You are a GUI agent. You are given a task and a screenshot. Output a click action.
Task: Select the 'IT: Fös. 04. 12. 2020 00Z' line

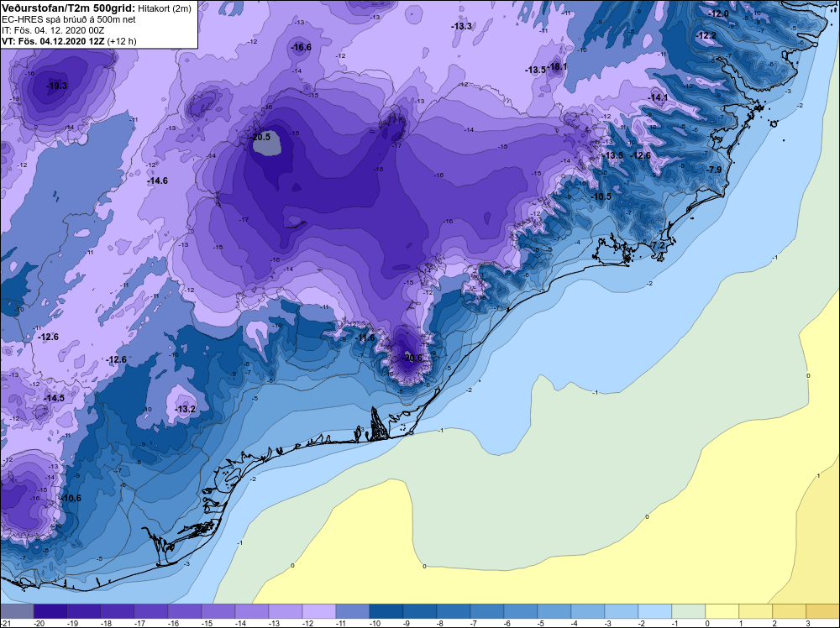tap(53, 30)
